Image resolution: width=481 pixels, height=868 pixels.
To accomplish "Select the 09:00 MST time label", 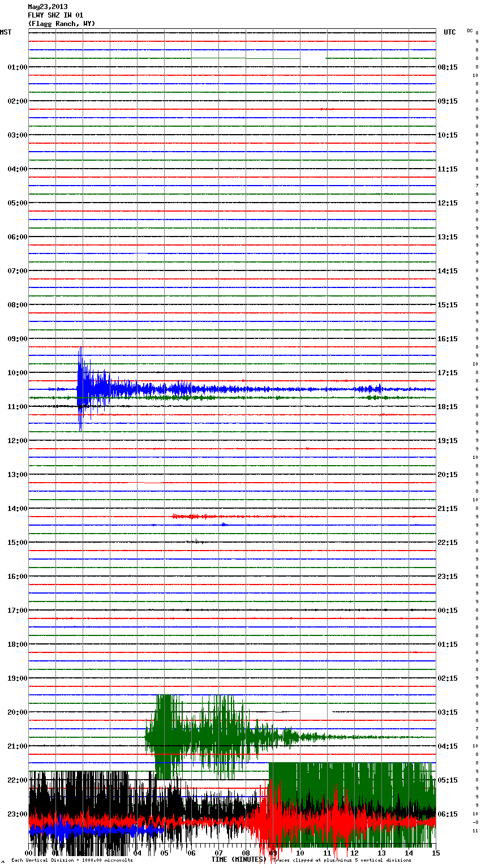I will click(17, 339).
